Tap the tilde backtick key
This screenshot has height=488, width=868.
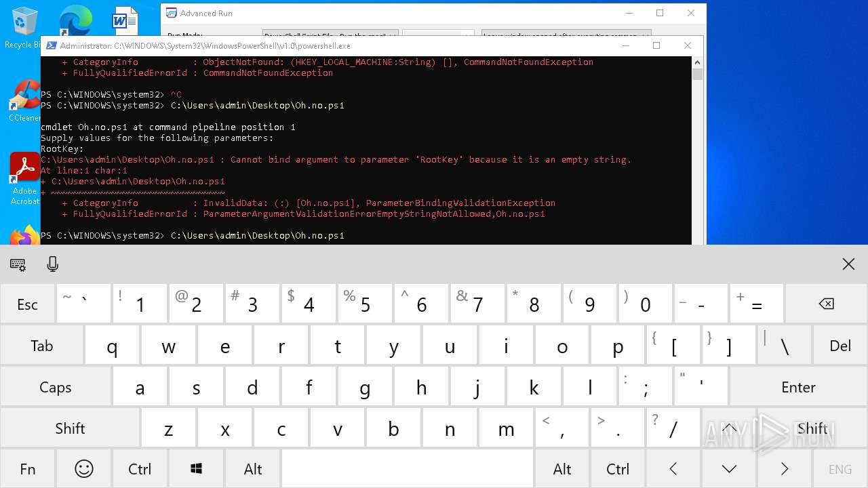click(84, 304)
